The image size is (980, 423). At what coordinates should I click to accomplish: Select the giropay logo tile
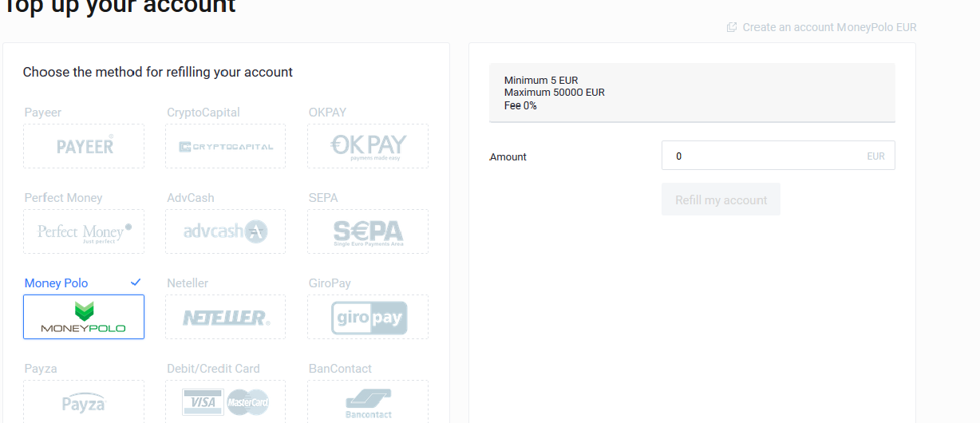[x=368, y=317]
